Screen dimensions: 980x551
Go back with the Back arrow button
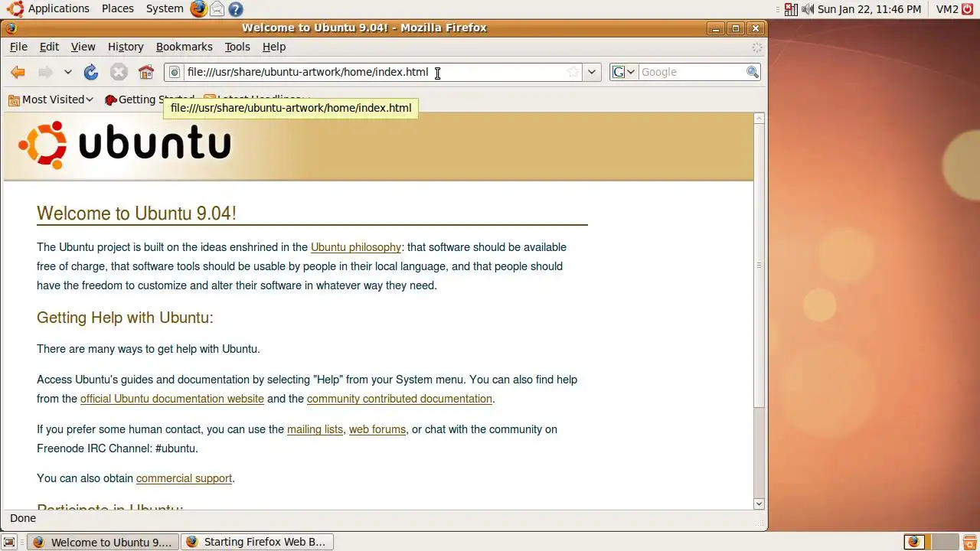18,72
